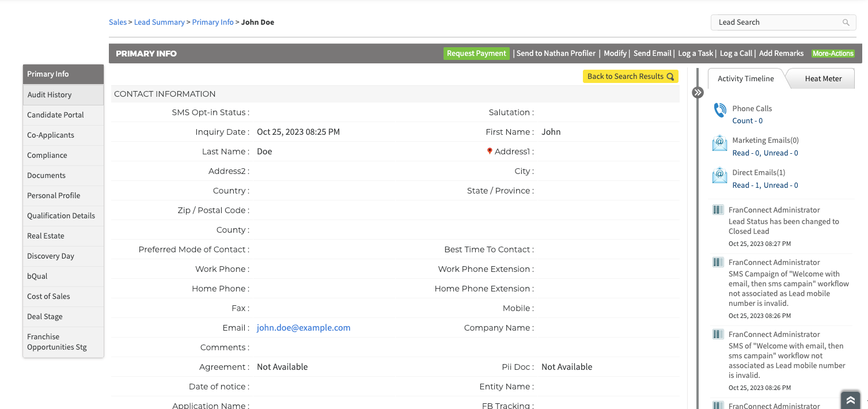The height and width of the screenshot is (409, 868).
Task: Open Audit History in the sidebar
Action: coord(50,95)
